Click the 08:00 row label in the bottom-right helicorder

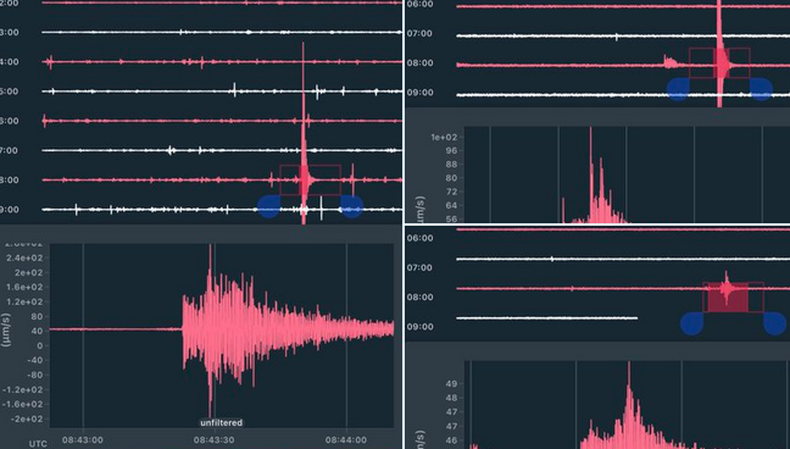click(x=420, y=297)
